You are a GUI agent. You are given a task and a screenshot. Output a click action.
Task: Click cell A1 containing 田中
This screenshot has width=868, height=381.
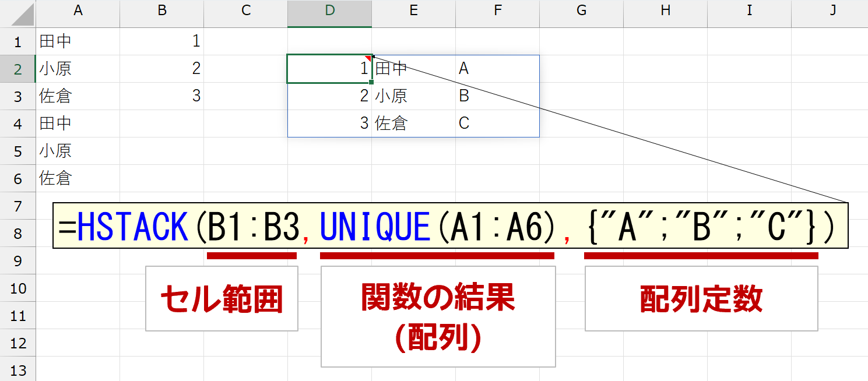pos(78,41)
